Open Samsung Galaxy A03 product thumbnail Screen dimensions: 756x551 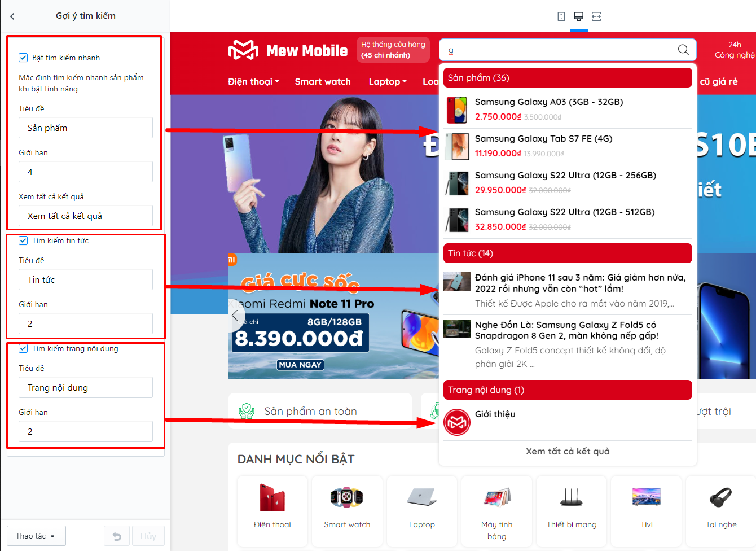457,110
